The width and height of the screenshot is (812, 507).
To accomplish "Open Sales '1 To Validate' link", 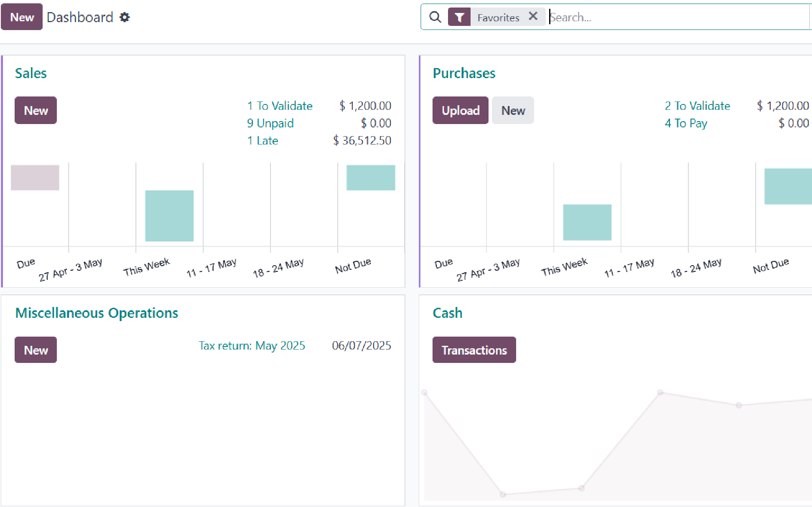I will 280,106.
